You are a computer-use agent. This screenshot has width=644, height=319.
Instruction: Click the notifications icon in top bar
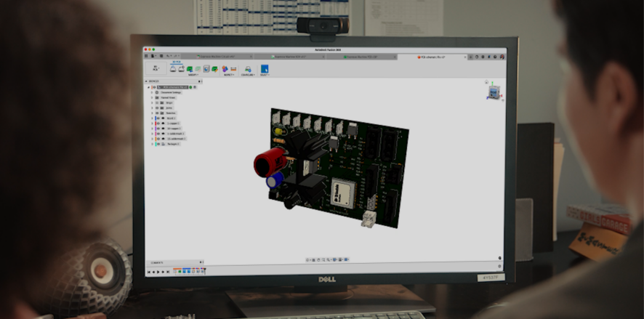tap(489, 57)
